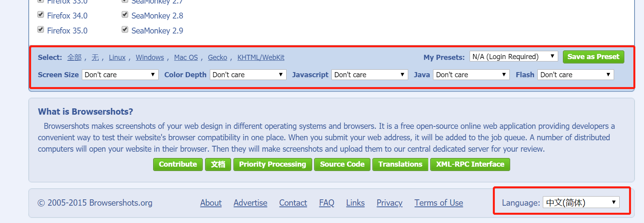Open the Language dropdown
The height and width of the screenshot is (223, 644).
click(x=581, y=203)
